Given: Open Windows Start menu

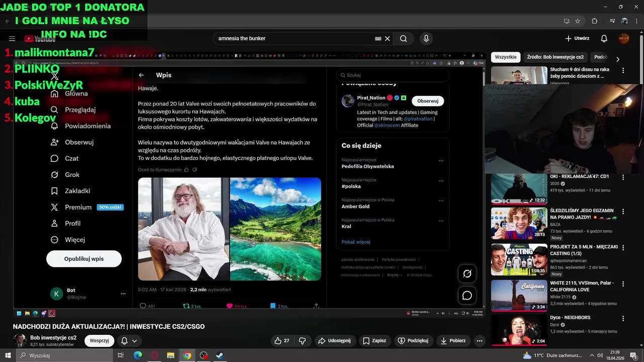Looking at the screenshot, I should (8, 355).
